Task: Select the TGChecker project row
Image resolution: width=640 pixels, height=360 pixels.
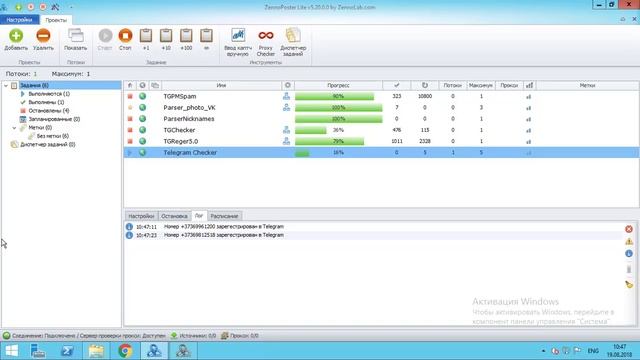Action: pos(381,130)
